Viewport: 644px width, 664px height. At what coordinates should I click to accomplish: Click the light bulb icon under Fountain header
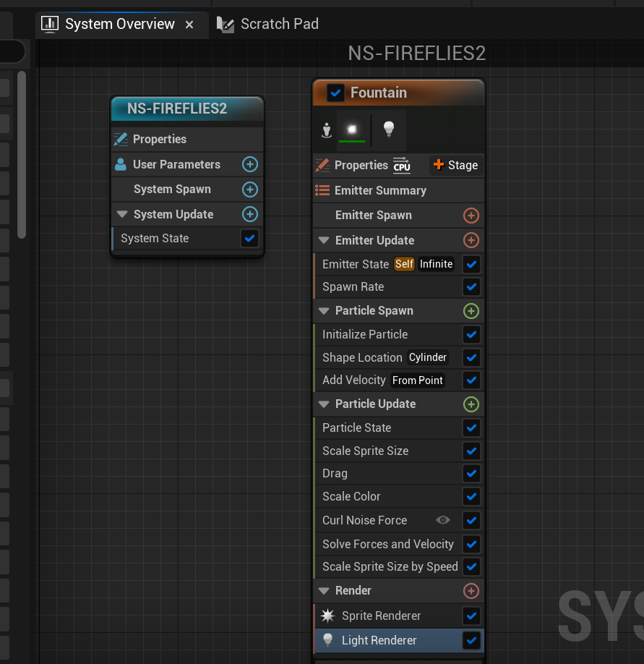[x=388, y=129]
